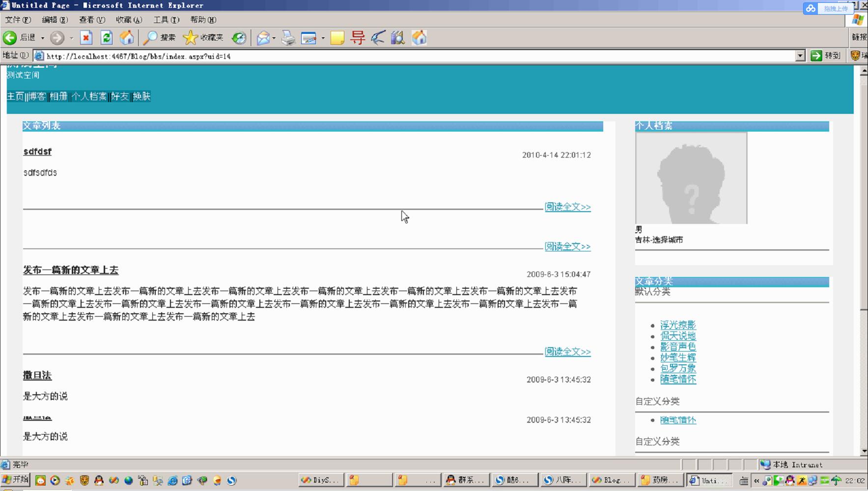Viewport: 868px width, 491px height.
Task: Open browsing history clock icon
Action: pyautogui.click(x=239, y=38)
